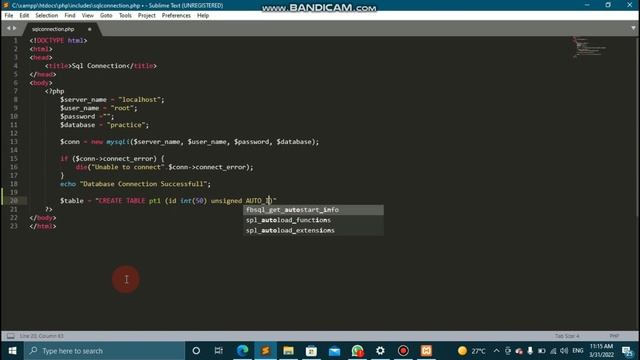Go to previous tab with left arrow
640x360 pixels.
tap(8, 28)
